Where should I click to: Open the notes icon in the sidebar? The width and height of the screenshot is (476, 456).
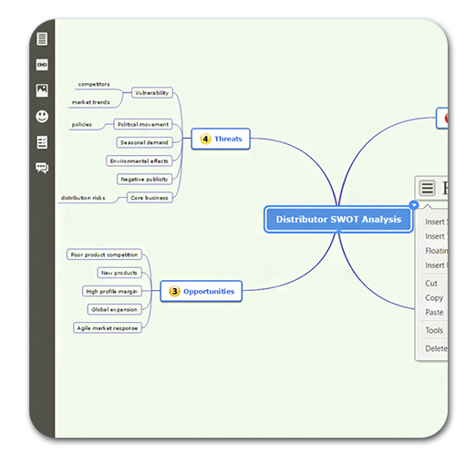[42, 38]
